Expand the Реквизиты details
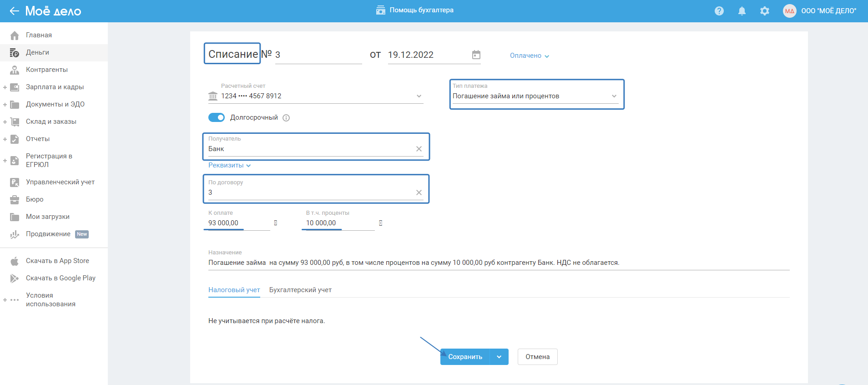 click(230, 165)
